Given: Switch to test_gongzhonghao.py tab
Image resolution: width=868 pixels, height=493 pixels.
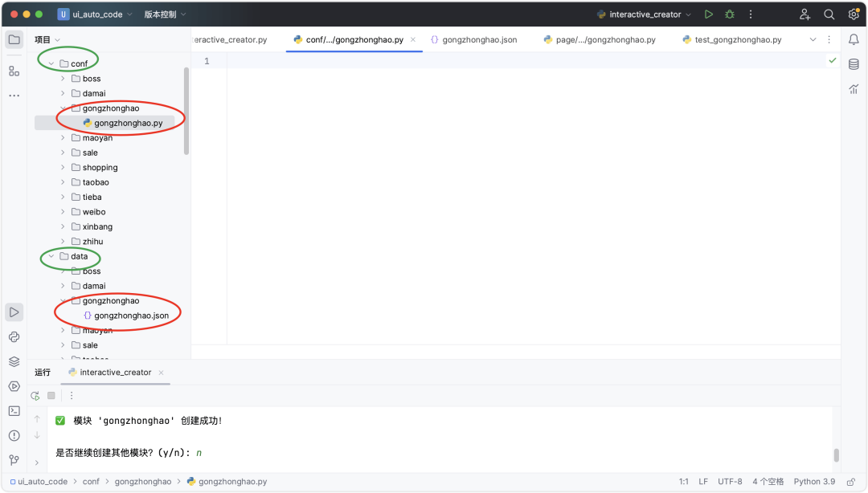Looking at the screenshot, I should (x=732, y=40).
